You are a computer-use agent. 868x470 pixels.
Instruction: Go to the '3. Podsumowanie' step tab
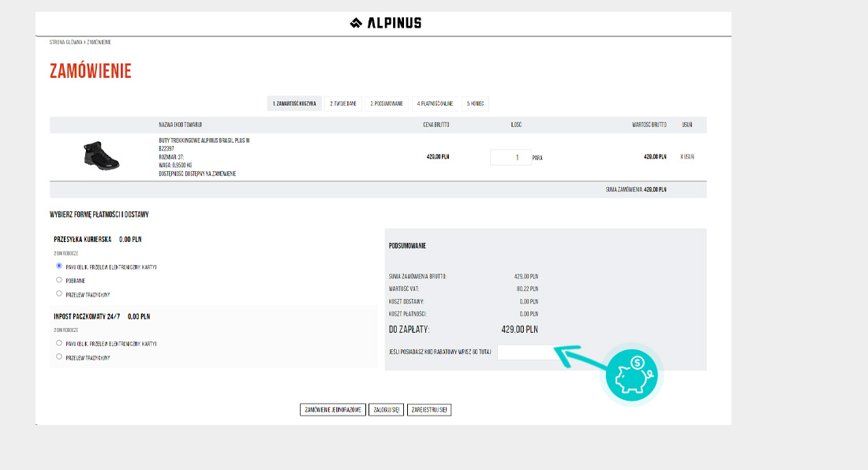coord(387,103)
